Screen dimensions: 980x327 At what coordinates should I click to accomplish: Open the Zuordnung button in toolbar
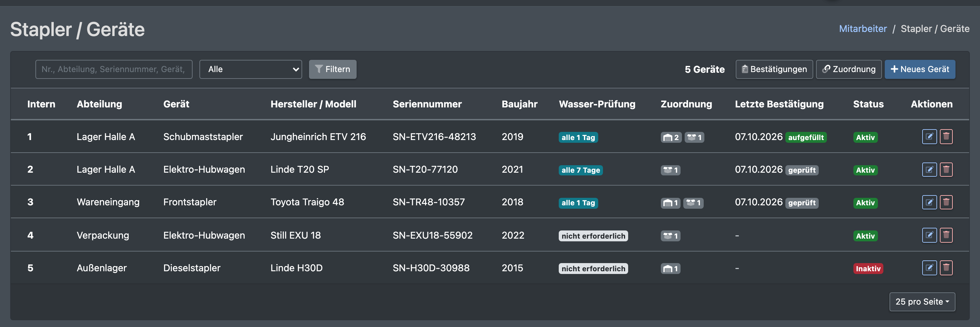click(848, 69)
